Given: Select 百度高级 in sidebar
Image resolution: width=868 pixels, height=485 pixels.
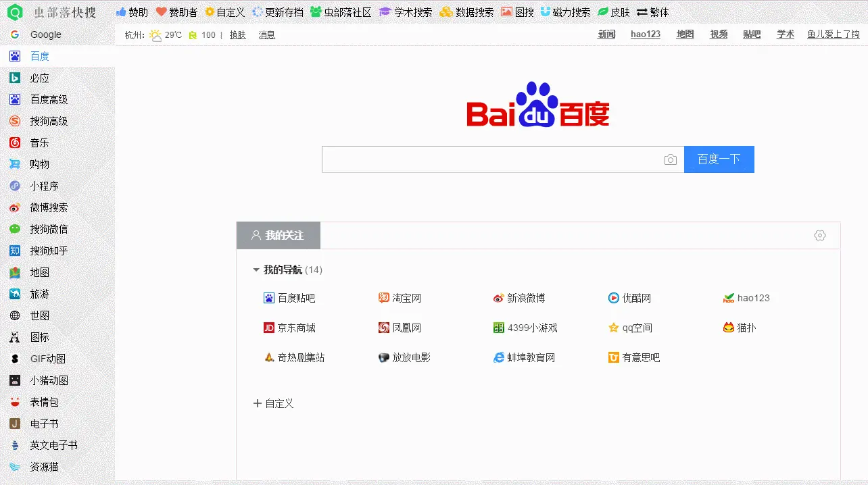Looking at the screenshot, I should pos(57,99).
